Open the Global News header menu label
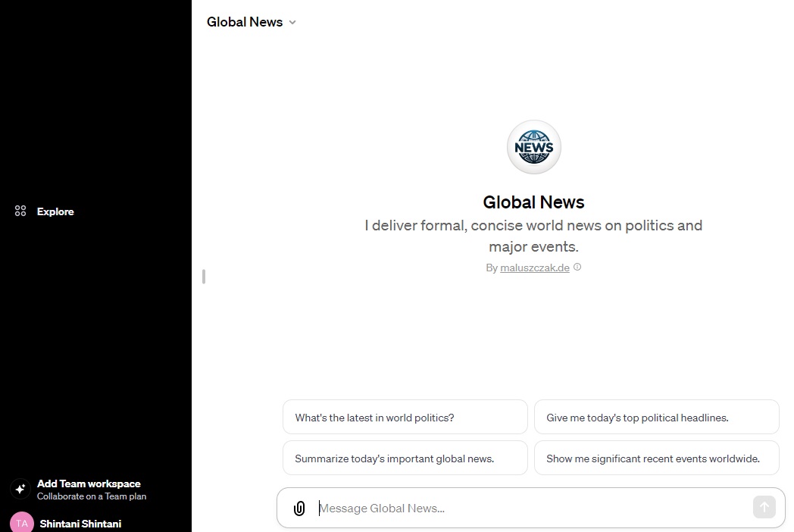 click(244, 22)
